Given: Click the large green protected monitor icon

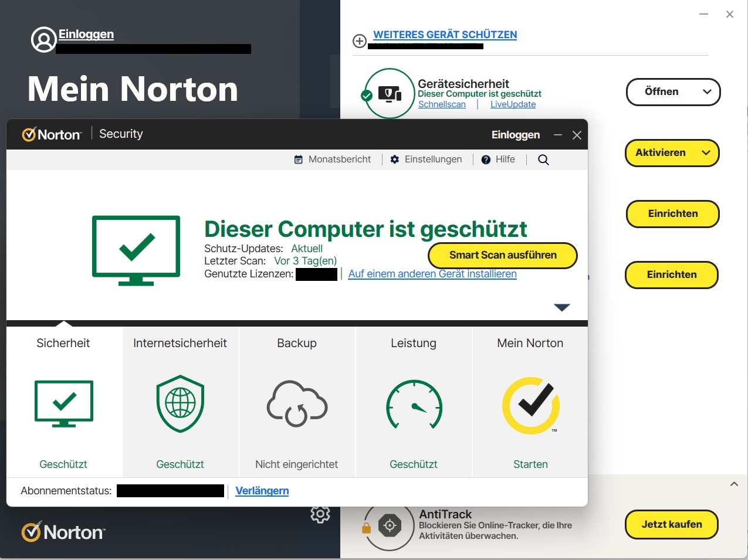Looking at the screenshot, I should 136,250.
